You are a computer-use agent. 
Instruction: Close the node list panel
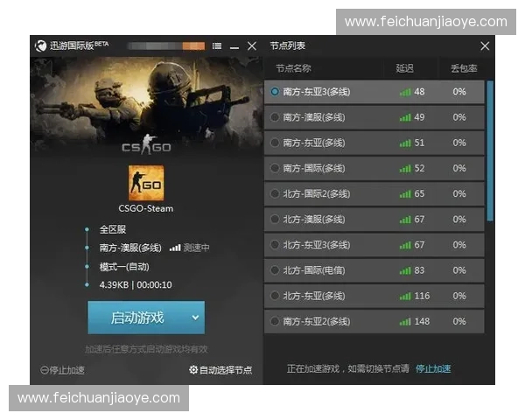tap(485, 45)
